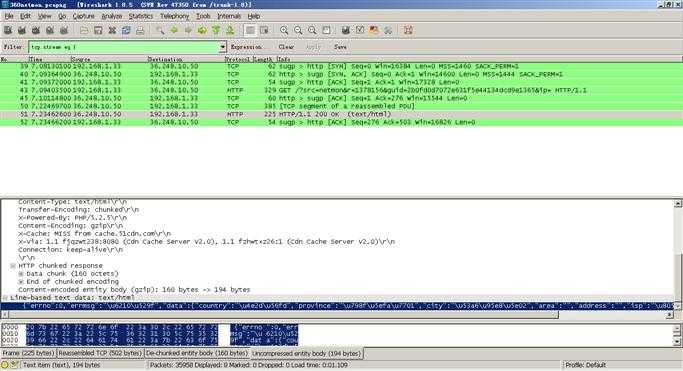Expand End of chunked encoding node
Viewport: 683px width, 371px height.
click(x=21, y=282)
